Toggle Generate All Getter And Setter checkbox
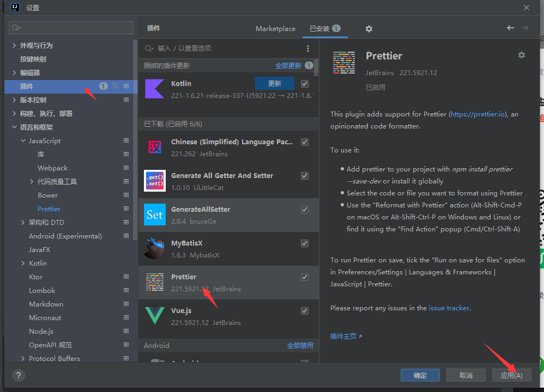The image size is (544, 392). click(x=305, y=176)
